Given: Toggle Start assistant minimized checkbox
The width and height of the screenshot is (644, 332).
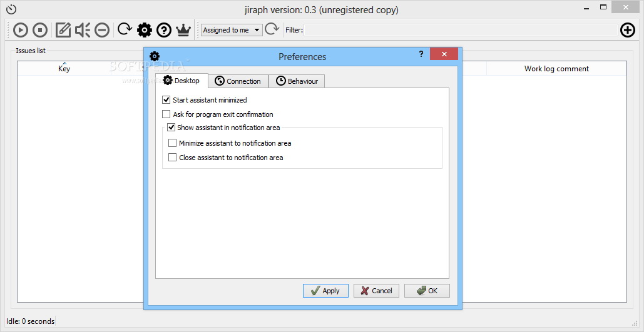Looking at the screenshot, I should 166,99.
